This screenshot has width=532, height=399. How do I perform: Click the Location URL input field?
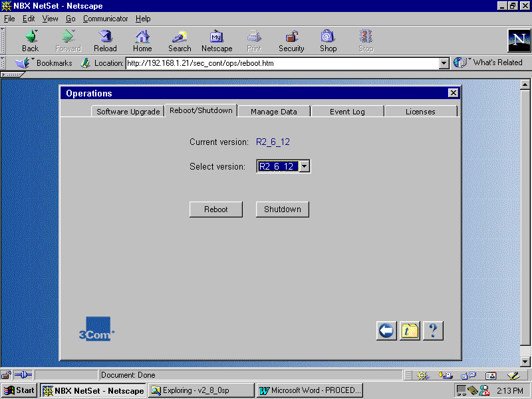(279, 64)
